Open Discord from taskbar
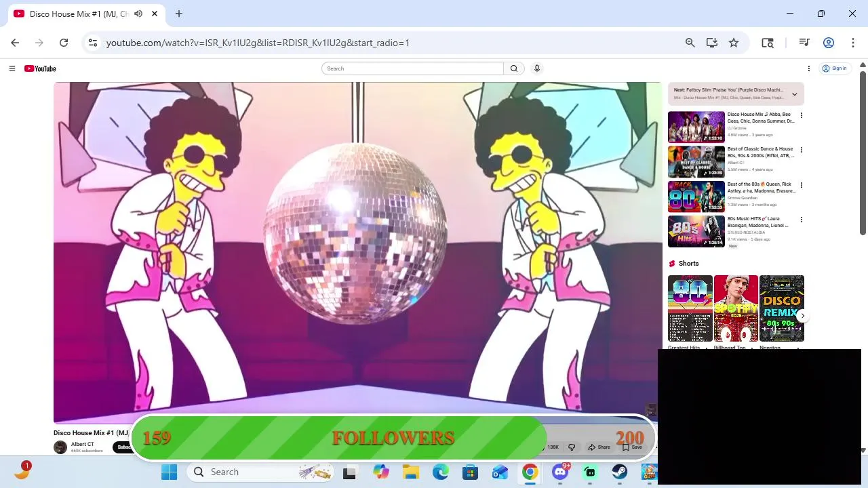The image size is (868, 488). point(560,472)
